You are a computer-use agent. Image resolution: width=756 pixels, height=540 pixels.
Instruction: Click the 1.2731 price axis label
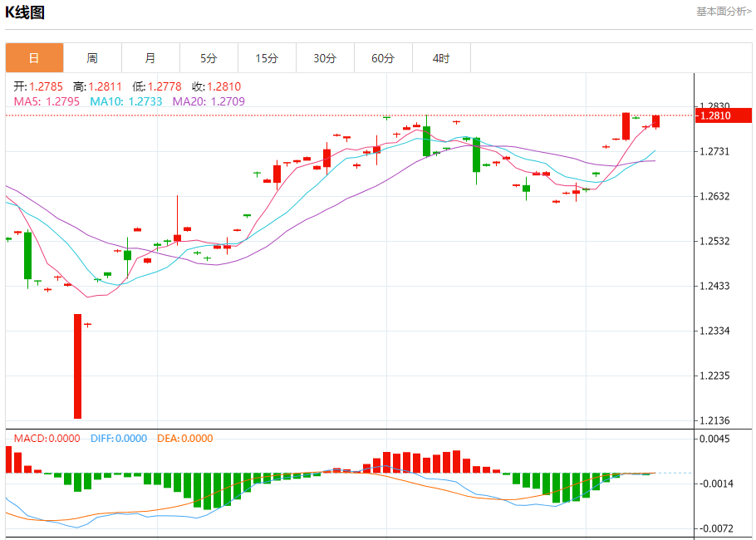715,151
